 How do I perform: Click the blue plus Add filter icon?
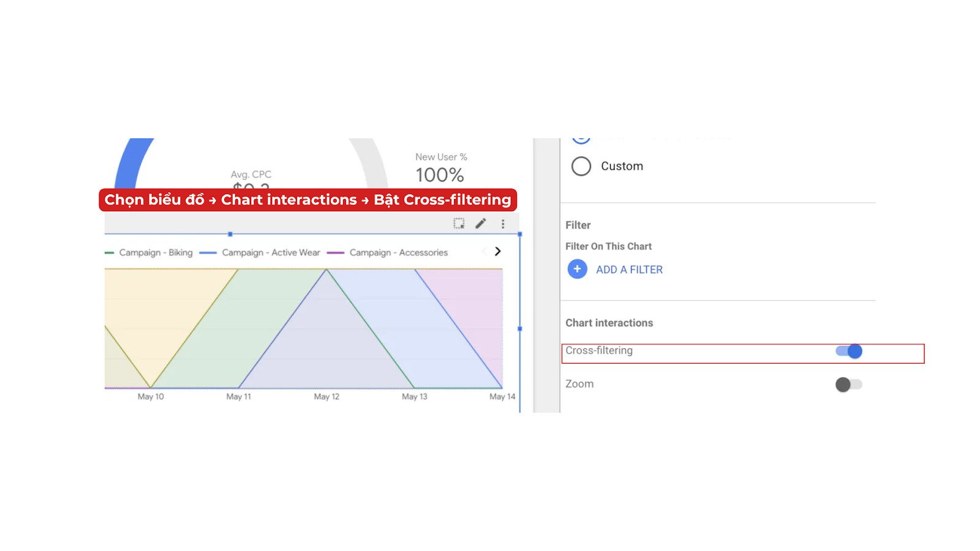pyautogui.click(x=577, y=269)
